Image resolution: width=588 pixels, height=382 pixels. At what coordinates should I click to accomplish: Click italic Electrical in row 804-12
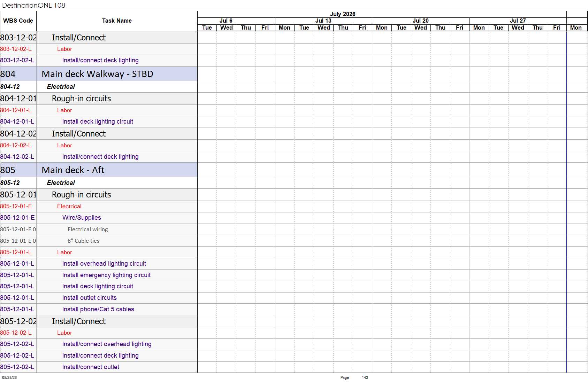point(61,87)
